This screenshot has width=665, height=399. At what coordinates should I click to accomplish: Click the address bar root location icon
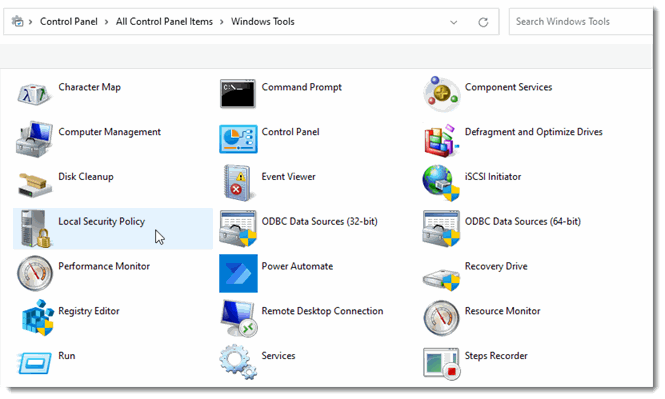coord(17,21)
